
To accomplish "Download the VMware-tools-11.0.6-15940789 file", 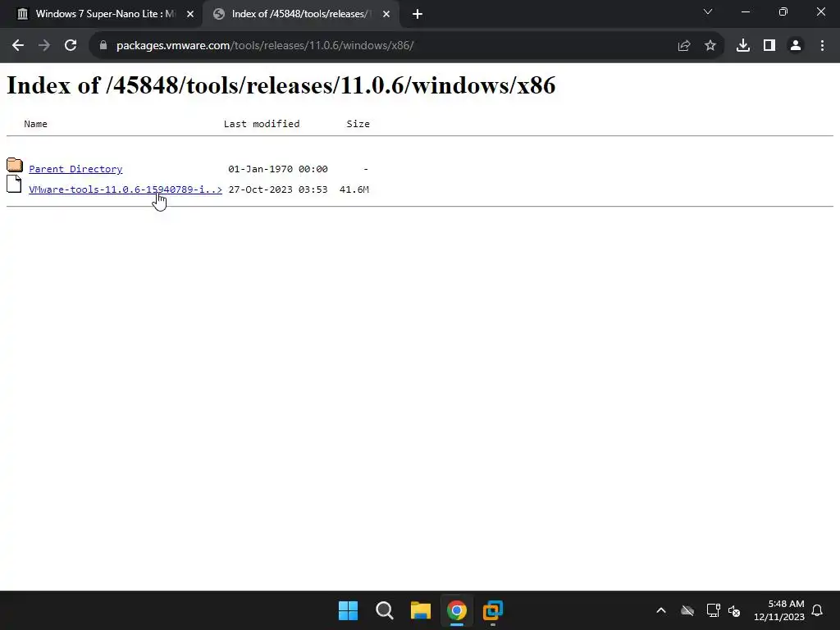I will click(126, 189).
